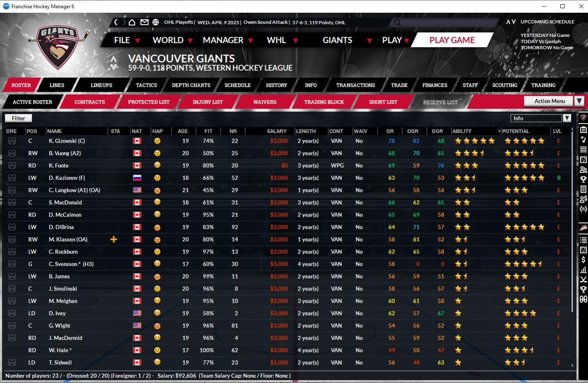Image resolution: width=588 pixels, height=383 pixels.
Task: Open the people group icon in sidebar
Action: point(583,169)
